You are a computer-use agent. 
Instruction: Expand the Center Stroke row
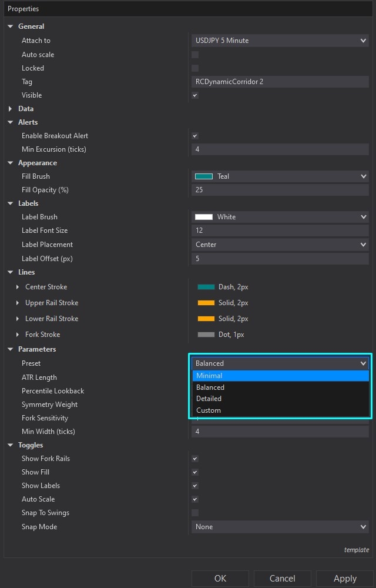click(x=18, y=287)
